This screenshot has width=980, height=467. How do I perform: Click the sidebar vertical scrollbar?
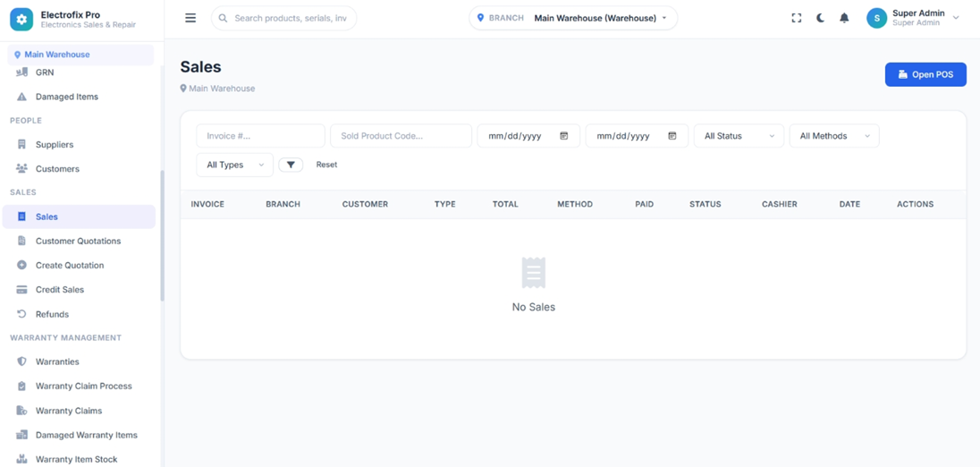click(x=163, y=235)
